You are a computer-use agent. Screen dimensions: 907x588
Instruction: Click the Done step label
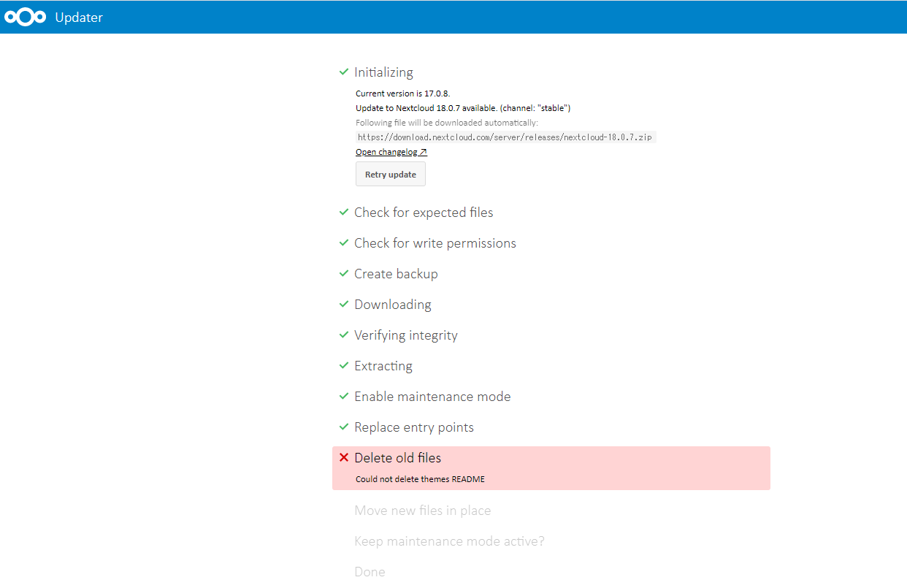(370, 572)
